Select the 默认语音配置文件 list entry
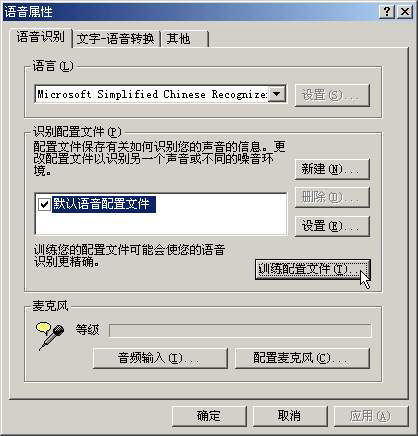 [x=101, y=204]
